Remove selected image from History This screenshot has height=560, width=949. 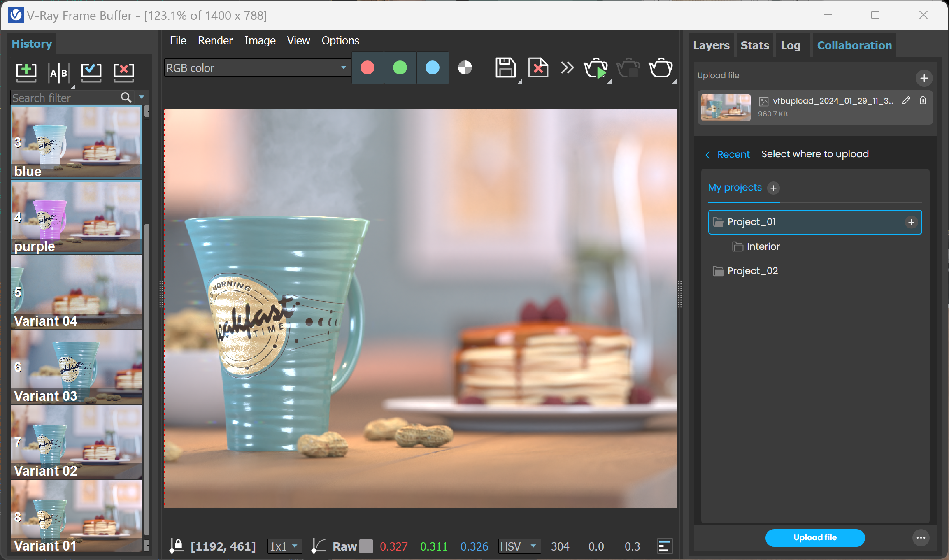(x=123, y=73)
